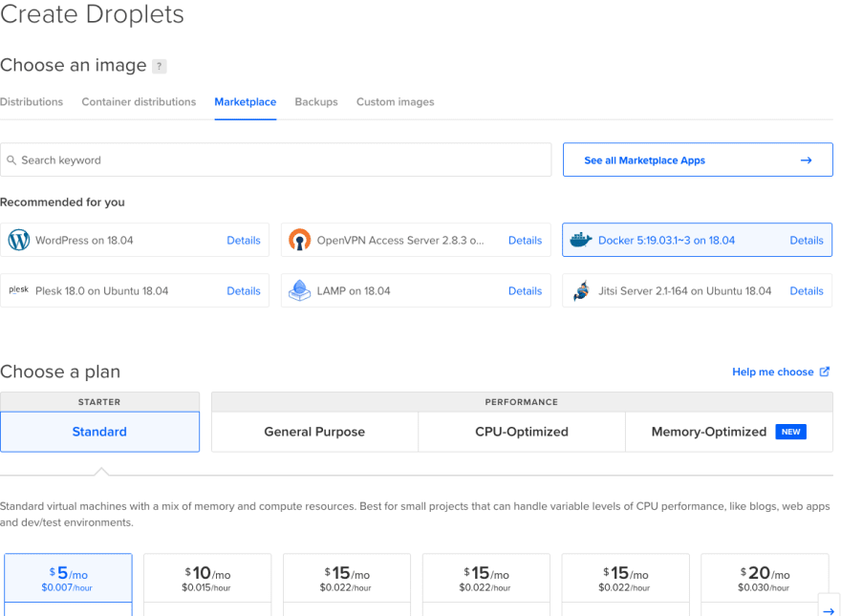Select the Standard starter plan

99,432
